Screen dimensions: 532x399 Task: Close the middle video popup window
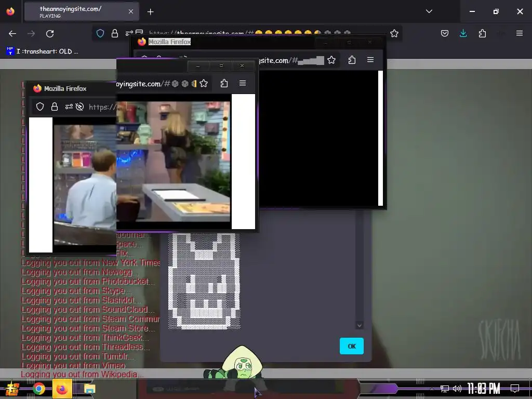(x=242, y=66)
